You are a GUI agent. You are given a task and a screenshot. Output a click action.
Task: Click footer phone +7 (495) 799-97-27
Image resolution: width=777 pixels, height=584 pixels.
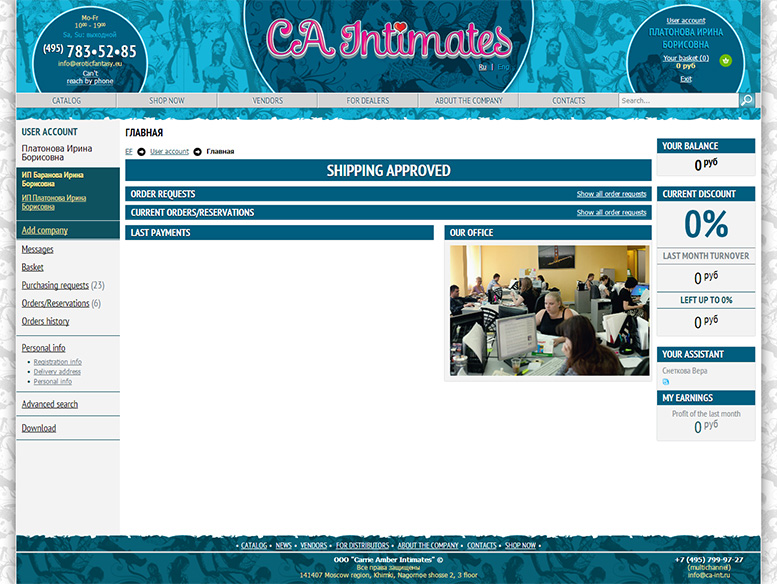click(709, 560)
